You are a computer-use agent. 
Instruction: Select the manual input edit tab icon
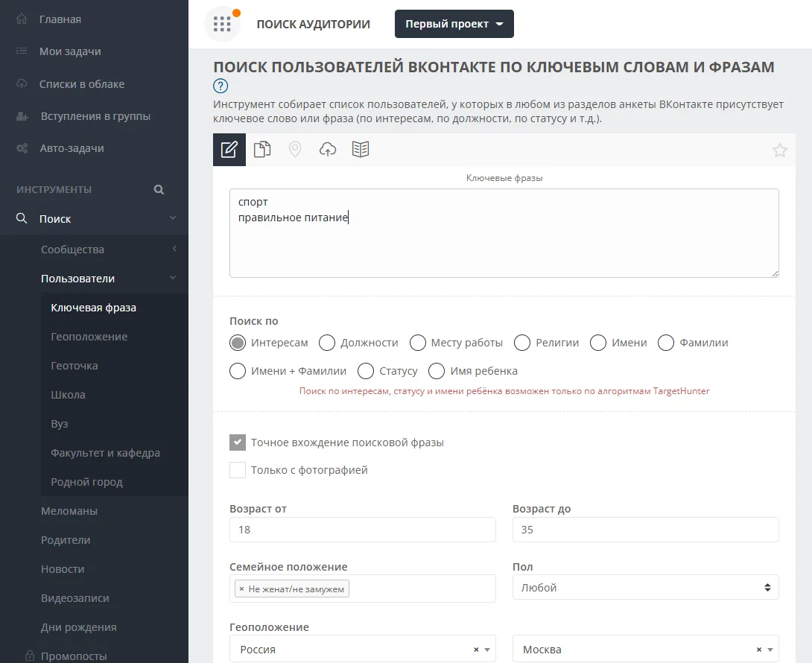pos(229,149)
